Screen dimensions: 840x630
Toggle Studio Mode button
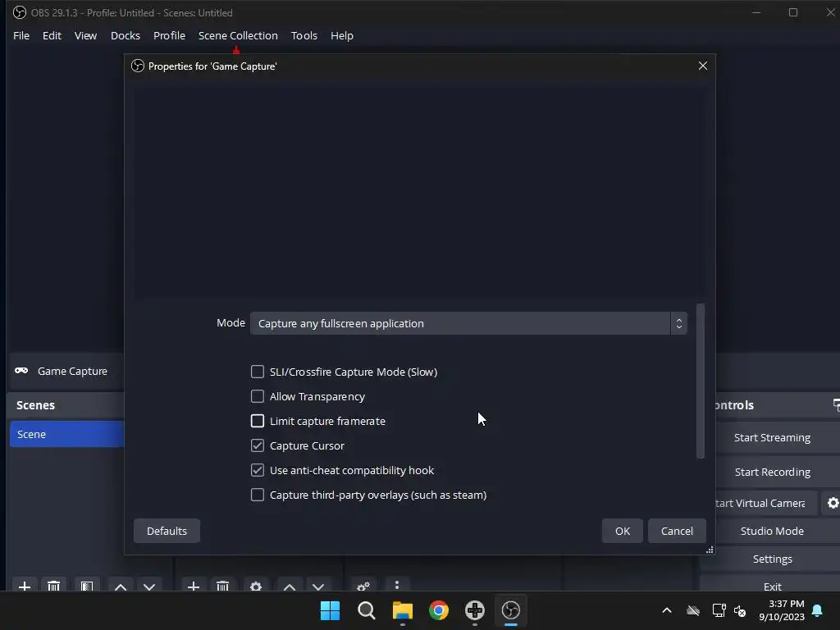[x=772, y=531]
